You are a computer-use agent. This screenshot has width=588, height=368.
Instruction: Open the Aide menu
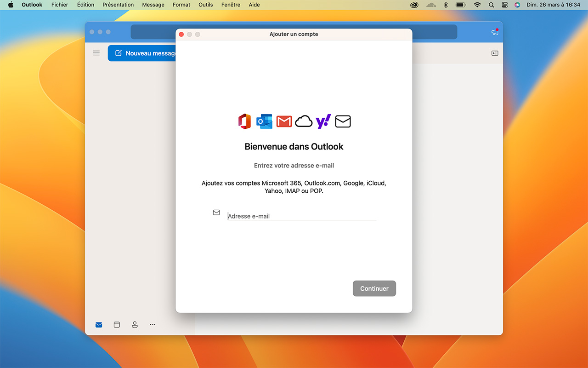click(x=254, y=5)
